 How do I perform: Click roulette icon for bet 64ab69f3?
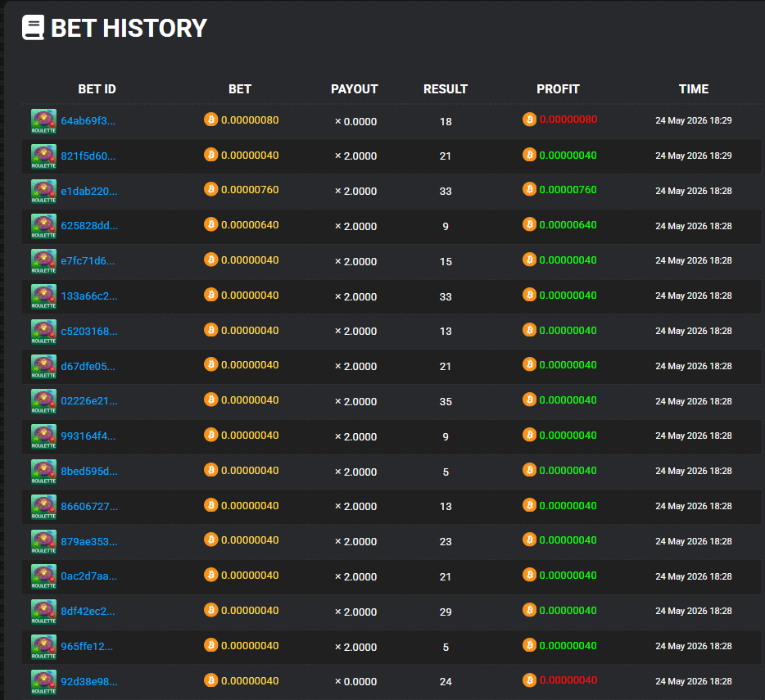click(44, 121)
